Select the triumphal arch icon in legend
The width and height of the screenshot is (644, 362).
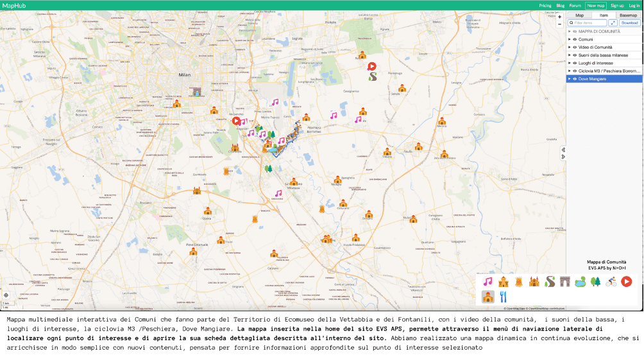pyautogui.click(x=564, y=282)
